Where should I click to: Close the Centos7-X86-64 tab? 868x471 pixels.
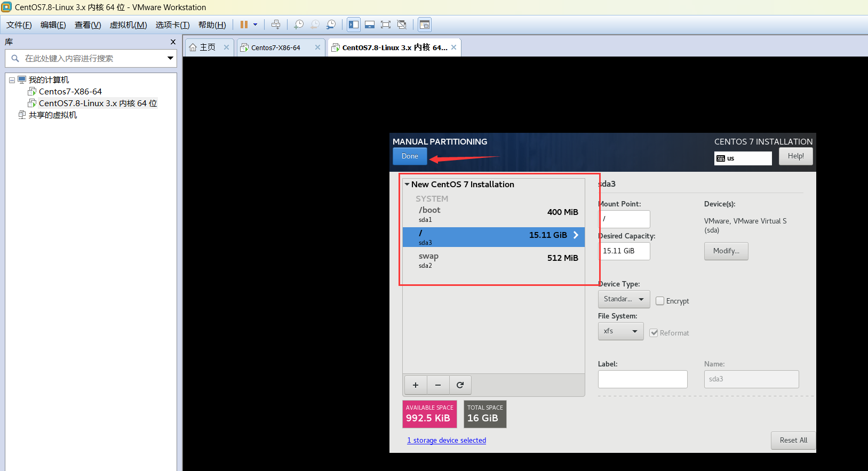click(x=317, y=47)
